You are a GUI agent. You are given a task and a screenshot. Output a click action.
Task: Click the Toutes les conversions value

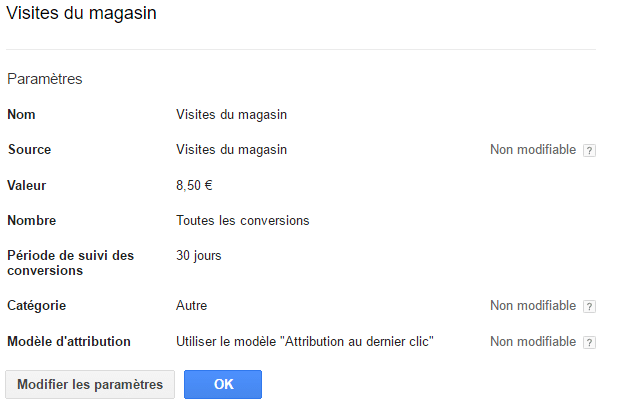point(243,220)
